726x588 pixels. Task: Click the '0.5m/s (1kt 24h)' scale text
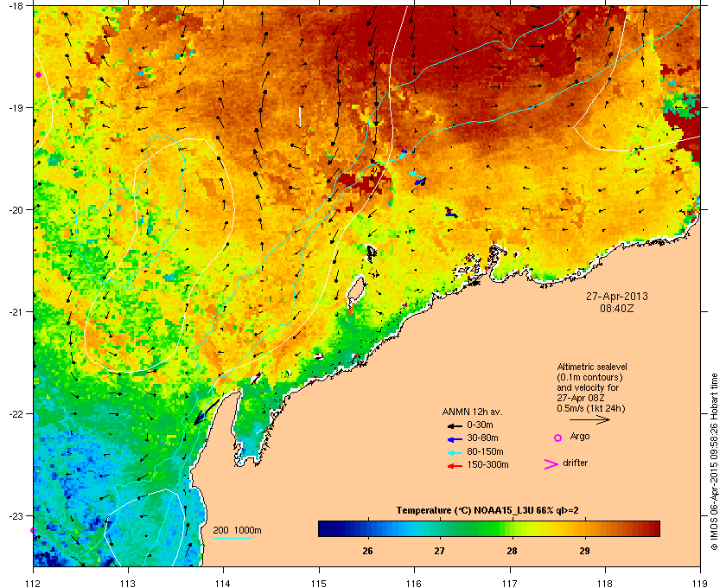click(591, 409)
